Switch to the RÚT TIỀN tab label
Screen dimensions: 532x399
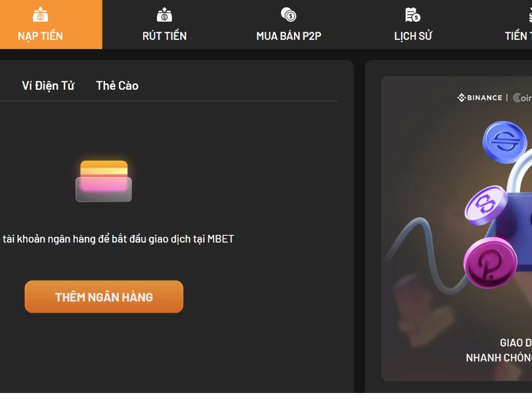pos(164,36)
